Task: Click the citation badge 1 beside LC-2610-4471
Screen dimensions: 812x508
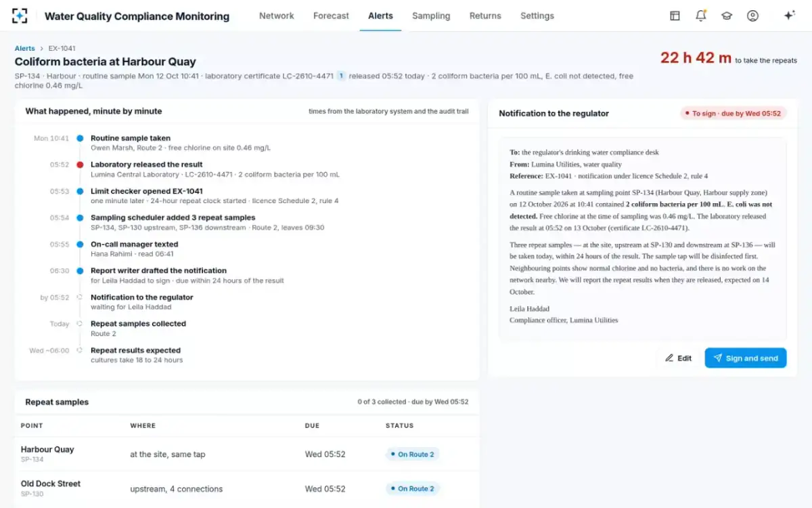Action: (x=341, y=76)
